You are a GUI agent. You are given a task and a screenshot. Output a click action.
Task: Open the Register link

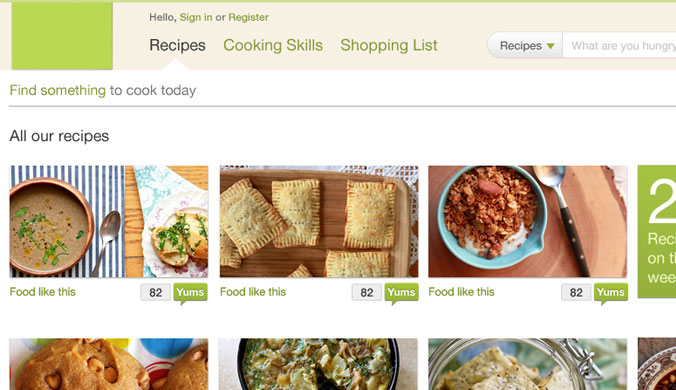248,17
